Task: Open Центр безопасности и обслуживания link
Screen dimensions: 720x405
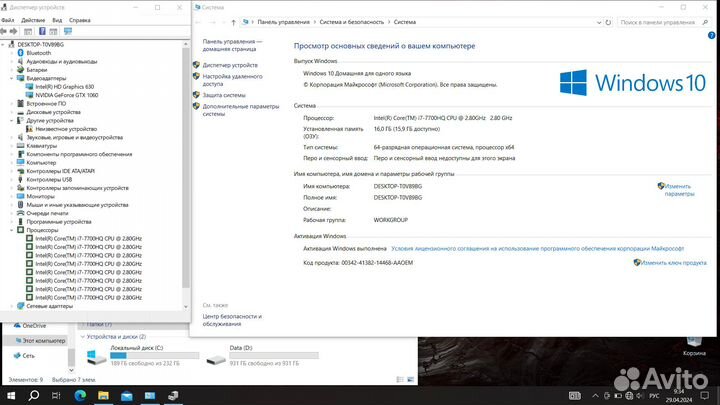Action: [x=232, y=320]
